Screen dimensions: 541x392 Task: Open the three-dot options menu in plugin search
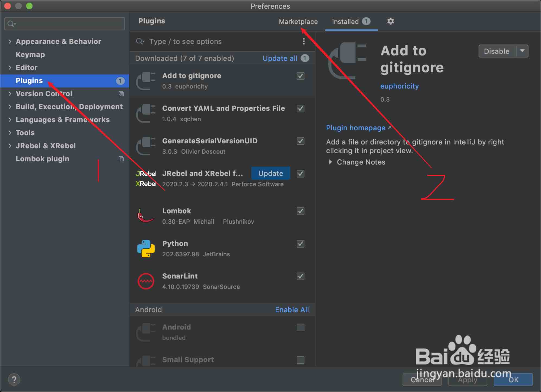click(304, 41)
